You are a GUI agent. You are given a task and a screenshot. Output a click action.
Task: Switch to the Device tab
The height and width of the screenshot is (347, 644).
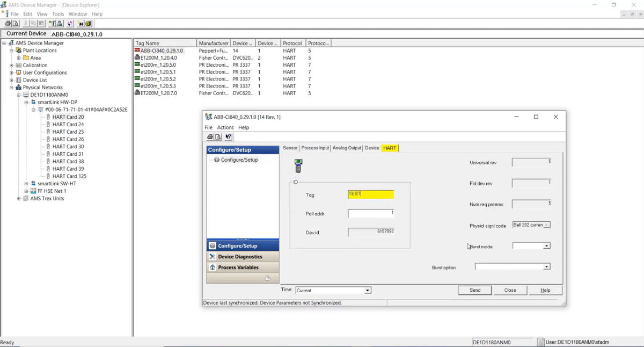point(372,148)
